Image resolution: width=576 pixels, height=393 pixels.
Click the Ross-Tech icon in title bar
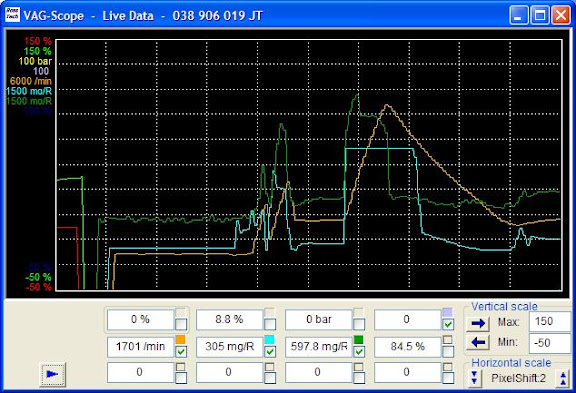12,15
